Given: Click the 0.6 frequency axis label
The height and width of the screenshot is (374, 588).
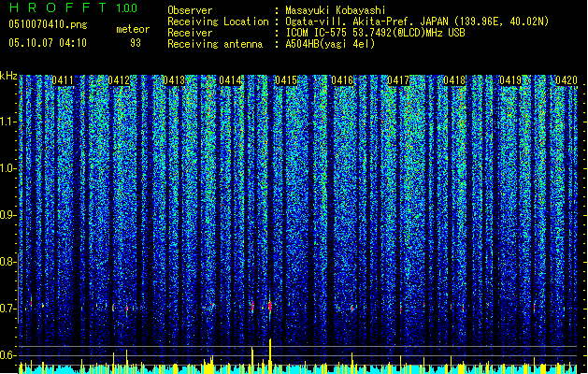Looking at the screenshot, I should [7, 355].
